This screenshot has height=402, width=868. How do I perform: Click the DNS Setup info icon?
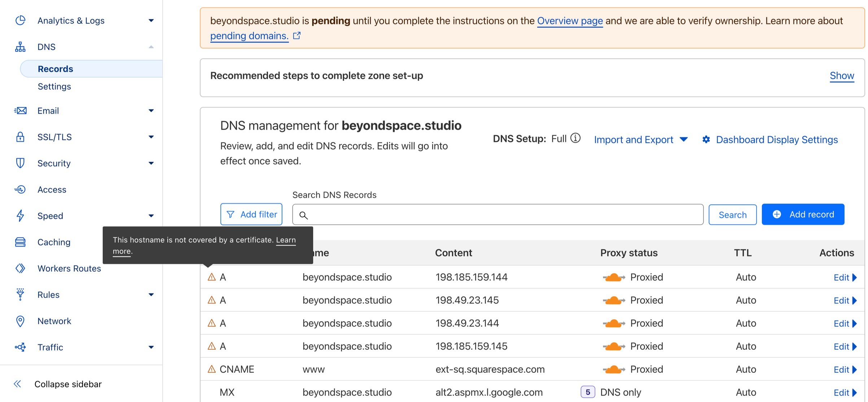point(575,138)
